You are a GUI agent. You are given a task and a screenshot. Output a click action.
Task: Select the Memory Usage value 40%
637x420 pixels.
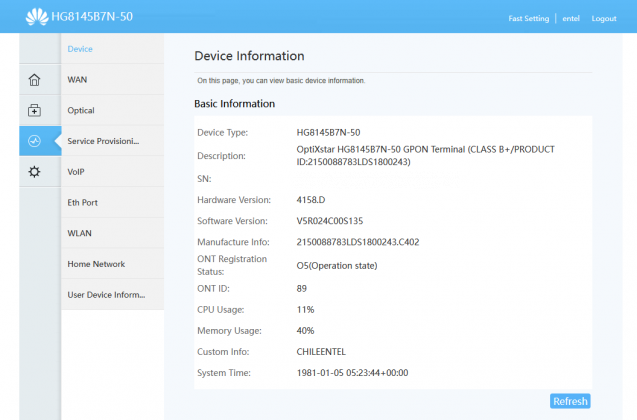(x=306, y=331)
